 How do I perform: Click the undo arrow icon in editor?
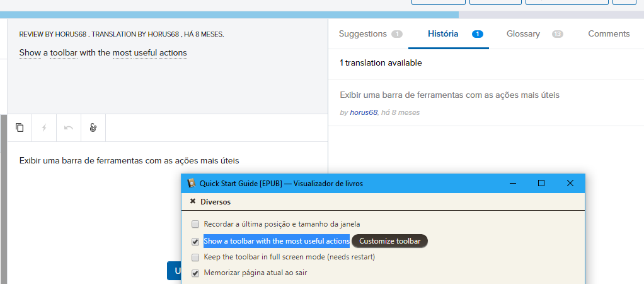pos(69,127)
